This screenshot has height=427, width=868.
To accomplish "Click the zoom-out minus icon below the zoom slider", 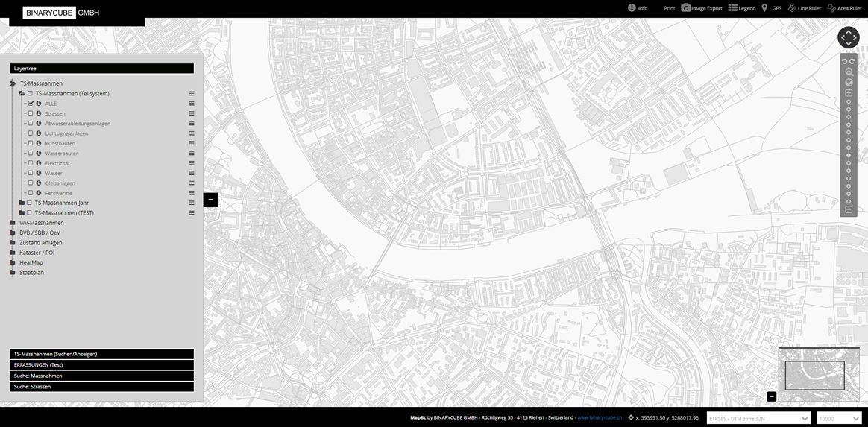I will click(849, 210).
